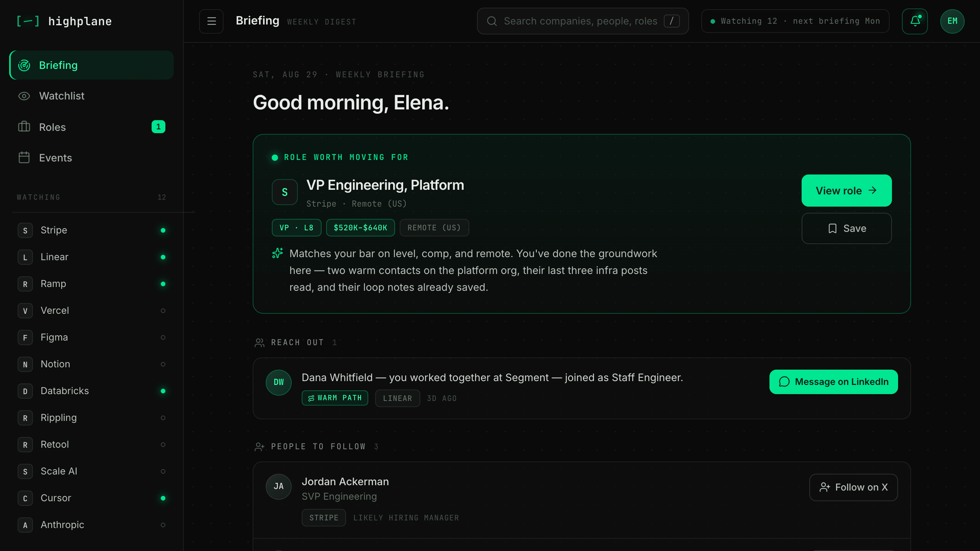Click the search magnifier icon
The width and height of the screenshot is (980, 551).
coord(492,21)
